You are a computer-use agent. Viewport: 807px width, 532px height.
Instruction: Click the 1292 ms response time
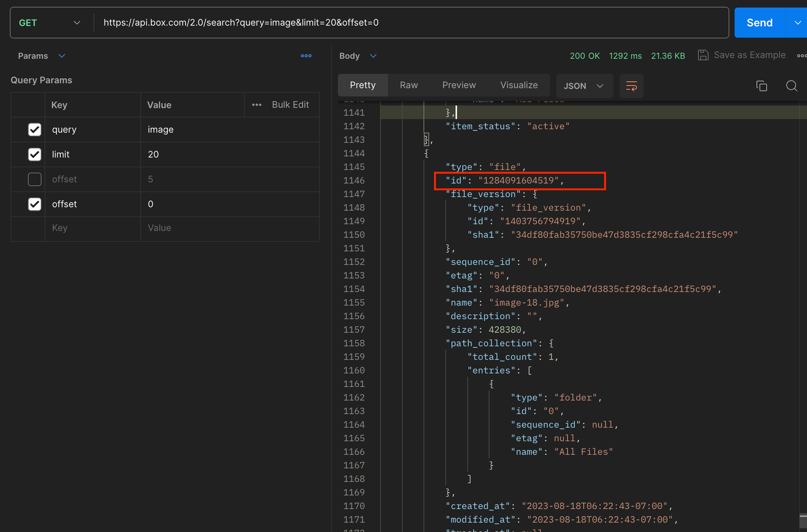click(x=625, y=56)
